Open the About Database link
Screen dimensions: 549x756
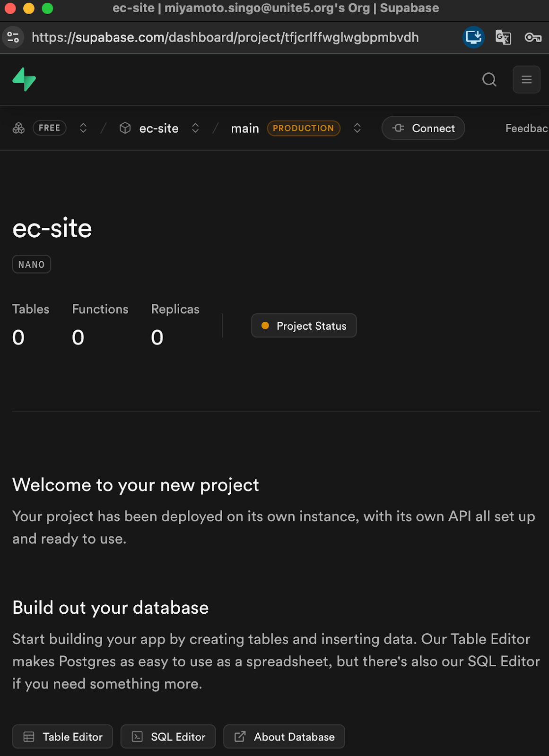(284, 737)
